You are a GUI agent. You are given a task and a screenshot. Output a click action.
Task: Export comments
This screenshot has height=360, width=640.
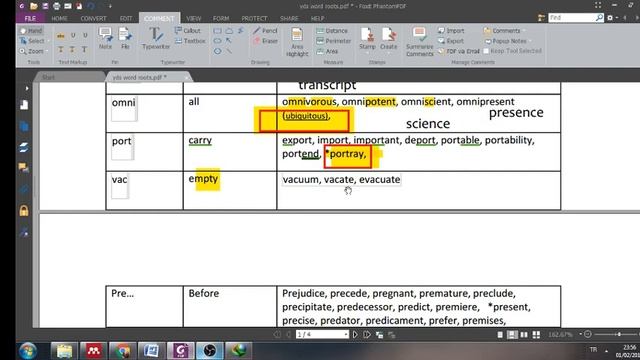coord(451,41)
